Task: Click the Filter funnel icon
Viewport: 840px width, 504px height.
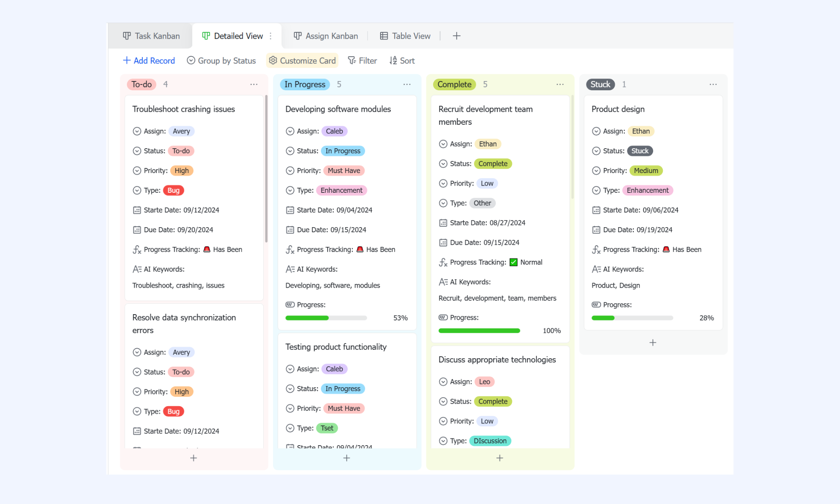Action: (x=352, y=60)
